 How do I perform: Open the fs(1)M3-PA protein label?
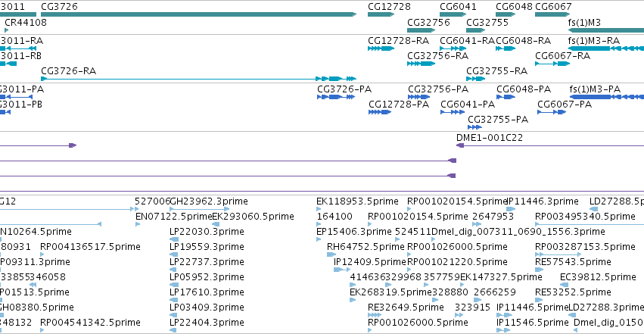pos(595,89)
